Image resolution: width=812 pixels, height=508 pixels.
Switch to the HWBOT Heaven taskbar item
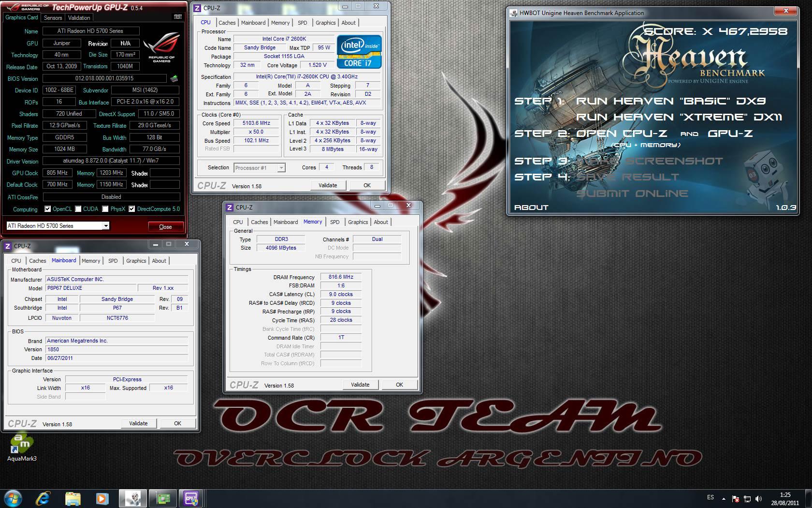point(133,498)
